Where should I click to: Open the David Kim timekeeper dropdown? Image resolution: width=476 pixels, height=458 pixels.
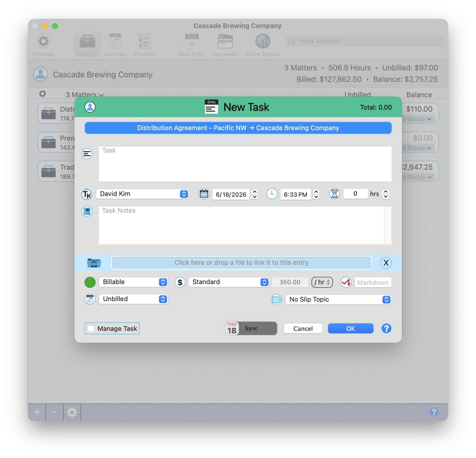pos(143,194)
